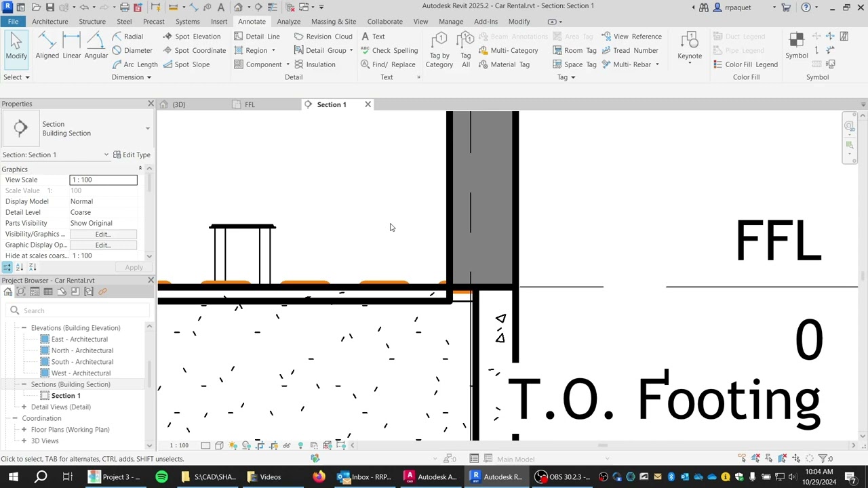Click the Radial dimension tool

click(x=127, y=37)
